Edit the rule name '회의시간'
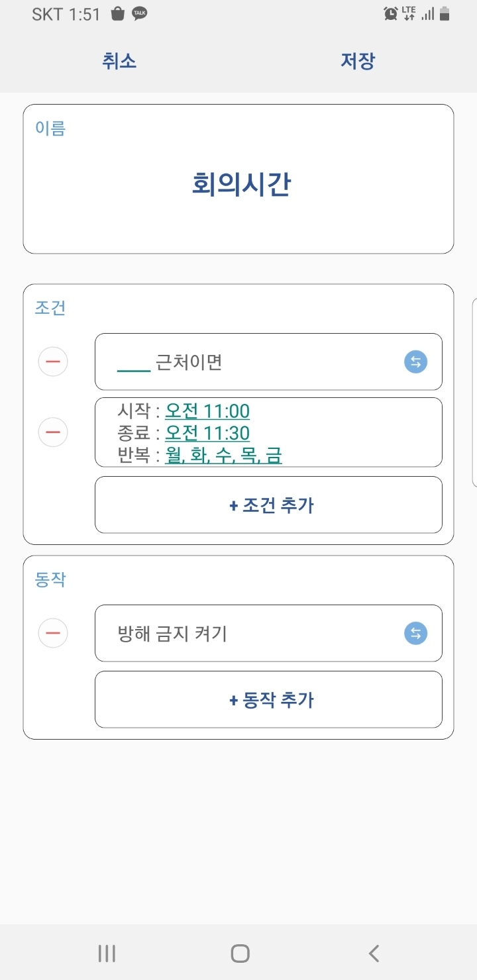 241,184
